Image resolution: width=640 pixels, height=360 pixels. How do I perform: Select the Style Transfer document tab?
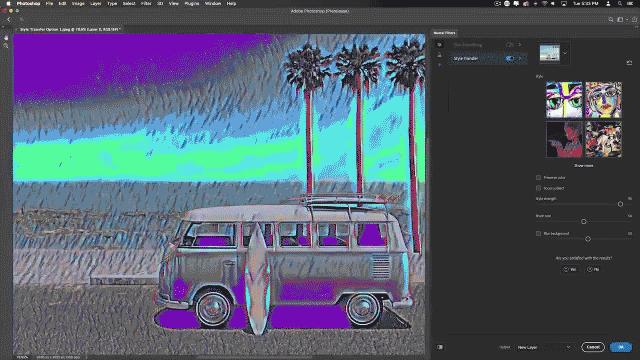tap(69, 29)
